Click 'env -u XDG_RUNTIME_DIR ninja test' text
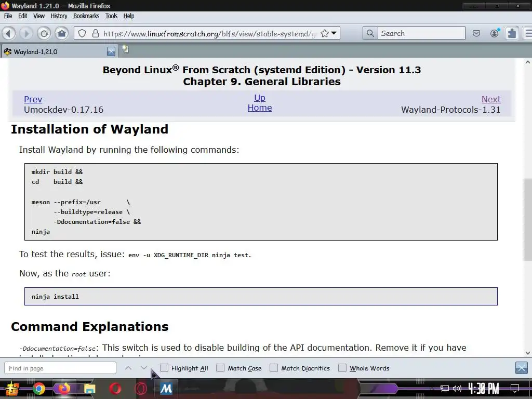Image resolution: width=532 pixels, height=399 pixels. pos(189,255)
